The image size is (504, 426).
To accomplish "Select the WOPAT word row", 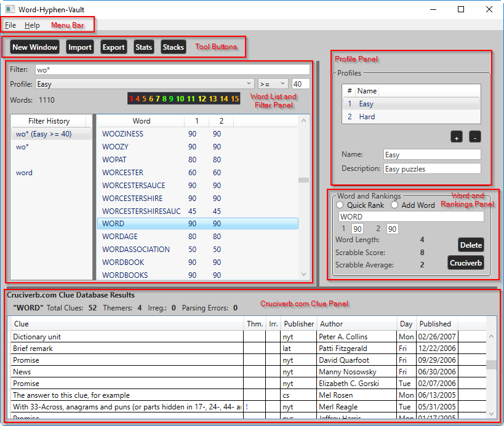I will click(x=198, y=160).
